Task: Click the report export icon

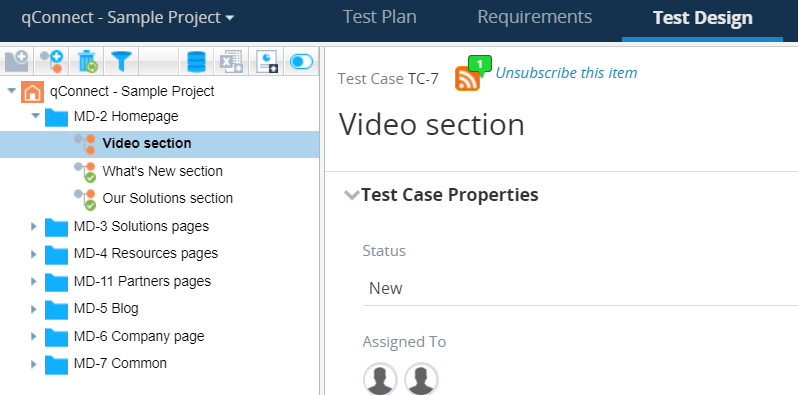Action: click(267, 61)
